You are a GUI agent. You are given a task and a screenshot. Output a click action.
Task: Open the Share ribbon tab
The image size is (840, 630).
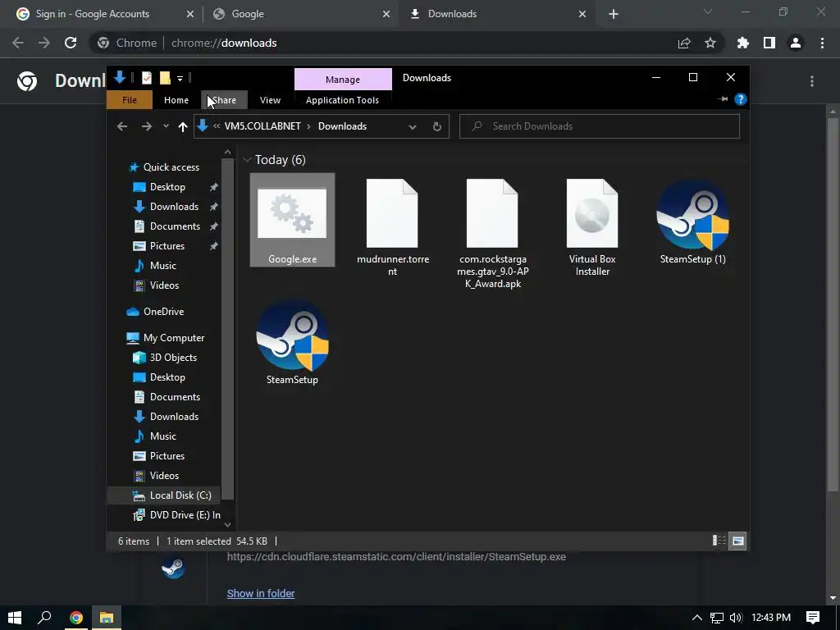(x=224, y=100)
